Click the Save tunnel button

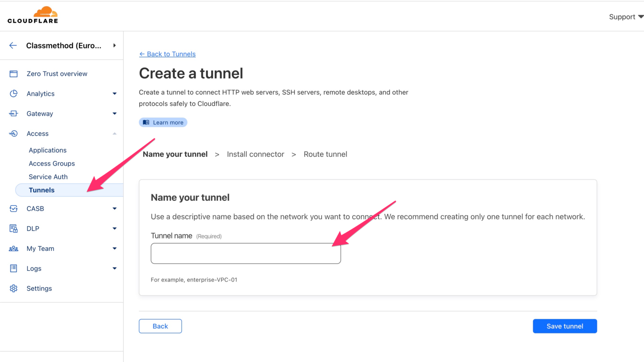[x=565, y=326]
